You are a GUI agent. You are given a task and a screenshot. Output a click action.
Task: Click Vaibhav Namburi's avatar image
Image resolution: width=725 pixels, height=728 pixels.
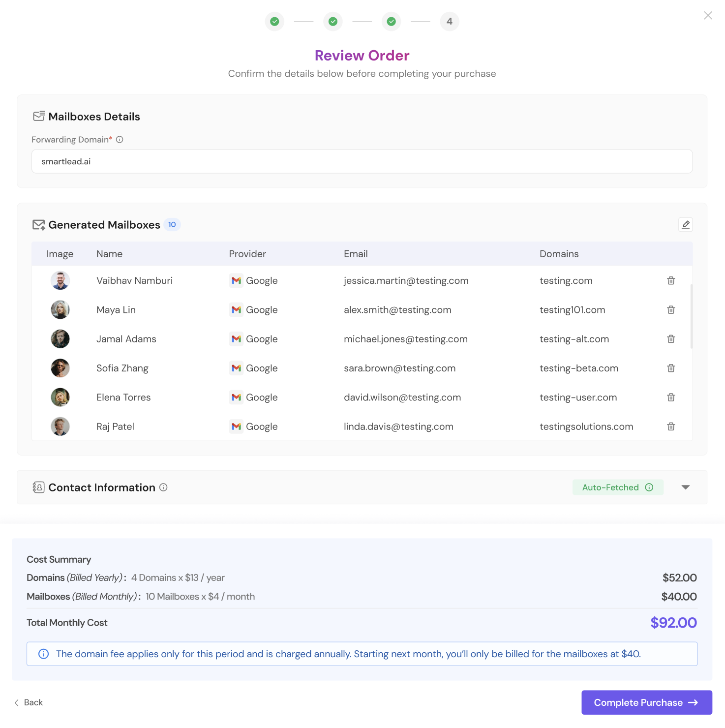(60, 280)
